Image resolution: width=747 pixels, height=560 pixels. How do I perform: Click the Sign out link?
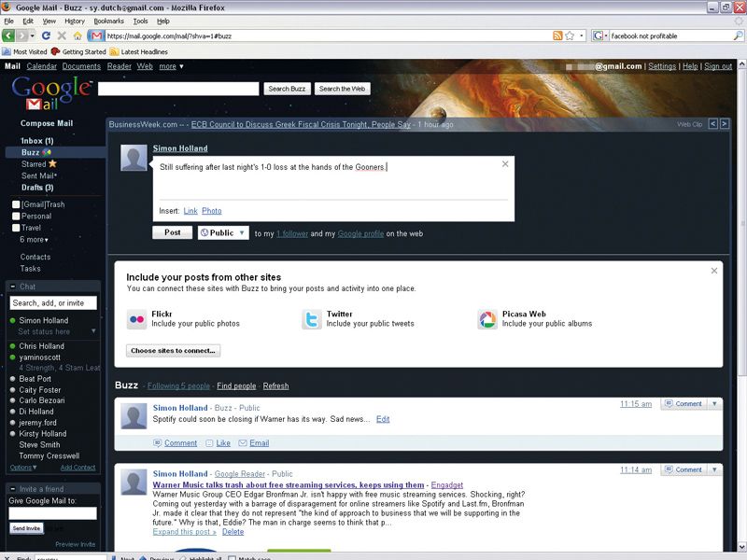point(718,66)
